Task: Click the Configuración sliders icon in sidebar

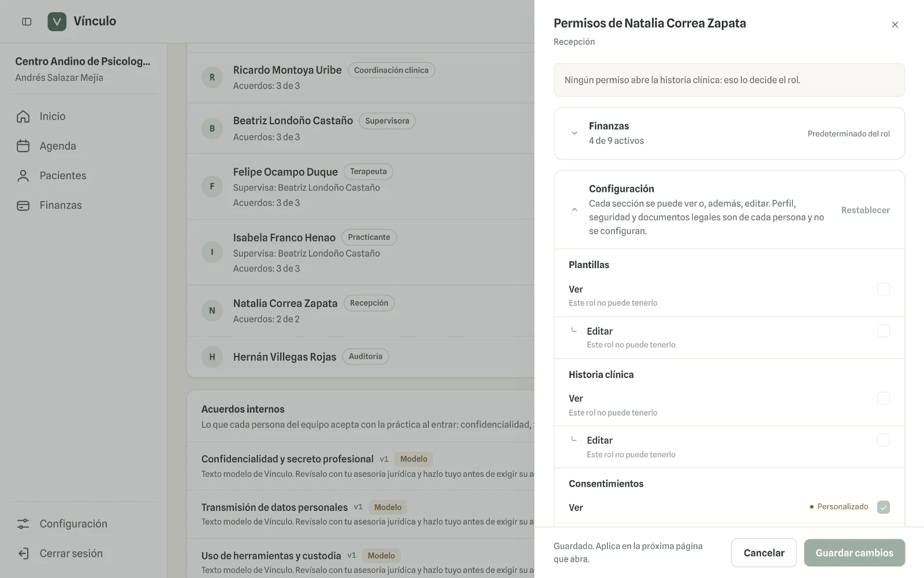Action: [23, 524]
